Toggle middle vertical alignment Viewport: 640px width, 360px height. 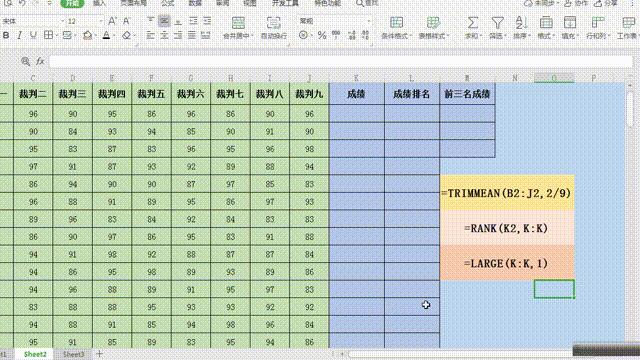(164, 21)
